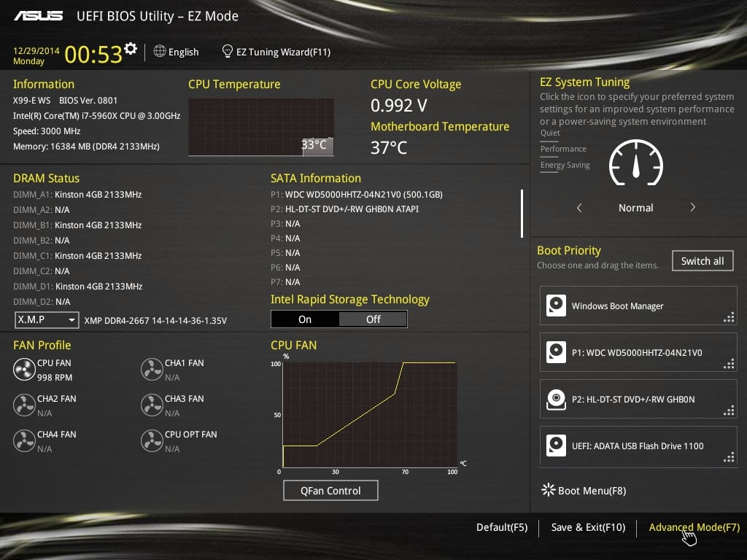Load Default(F5) settings
Screen dimensions: 747x560
[x=502, y=527]
